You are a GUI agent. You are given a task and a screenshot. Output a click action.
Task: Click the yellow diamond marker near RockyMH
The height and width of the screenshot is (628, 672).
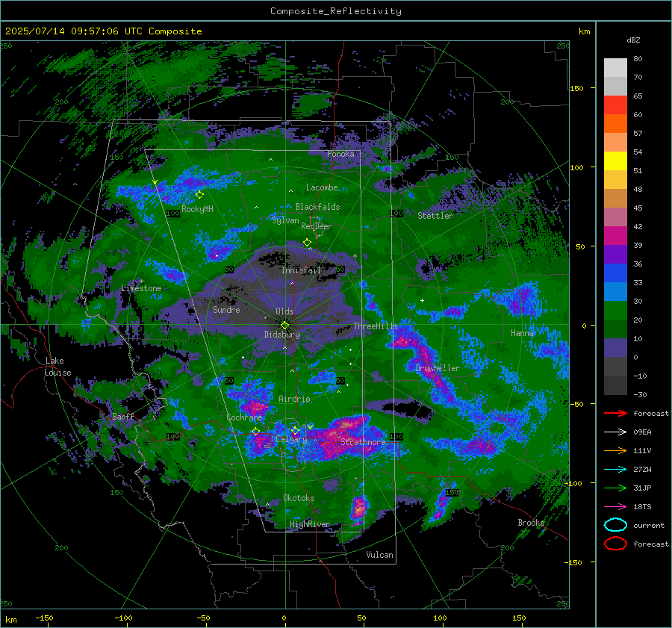click(x=199, y=195)
